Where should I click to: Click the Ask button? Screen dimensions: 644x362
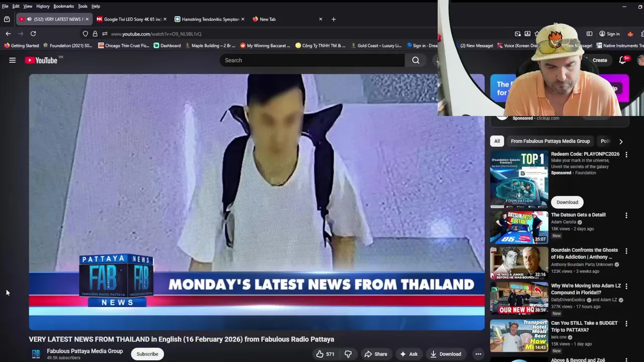408,354
